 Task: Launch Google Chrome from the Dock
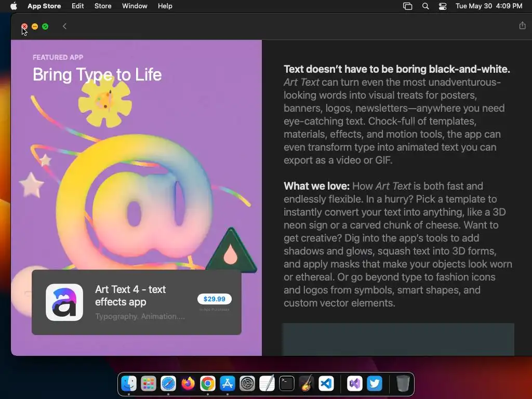(208, 384)
